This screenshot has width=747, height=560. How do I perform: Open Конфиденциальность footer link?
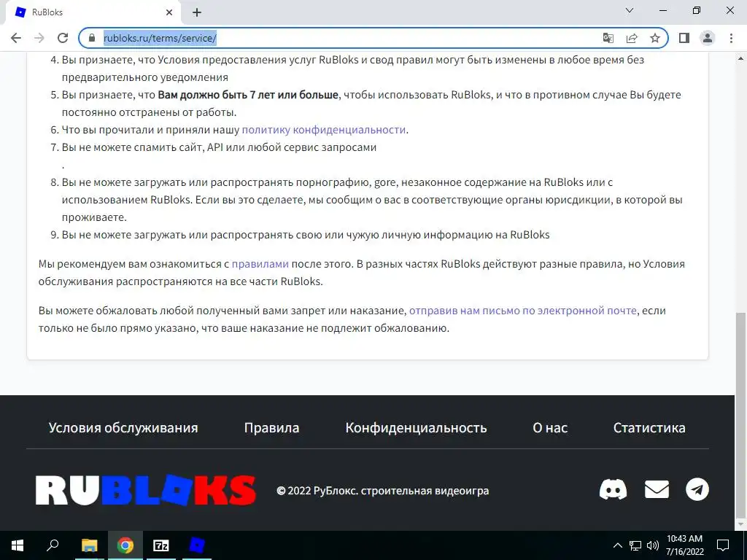click(416, 427)
